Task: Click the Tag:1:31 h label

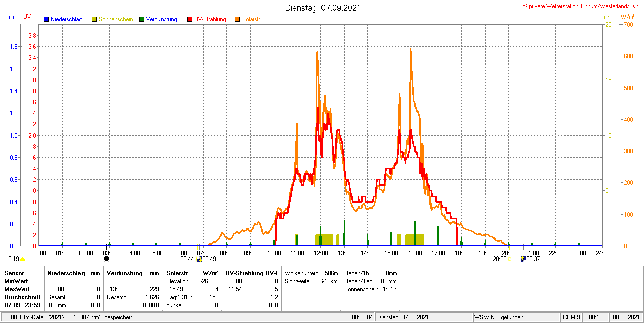Action: point(179,297)
